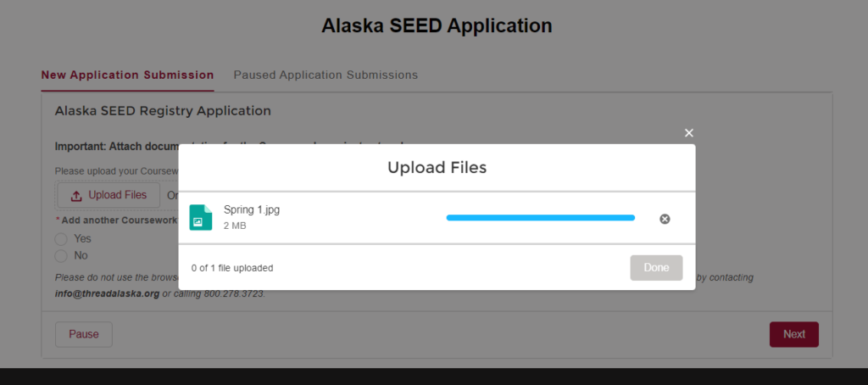Image resolution: width=868 pixels, height=385 pixels.
Task: Click the '0 of 1 file uploaded' status
Action: coord(232,268)
